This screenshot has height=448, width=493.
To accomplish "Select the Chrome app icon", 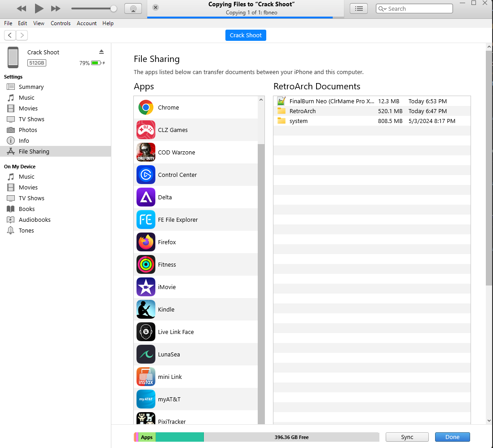I will pyautogui.click(x=146, y=108).
